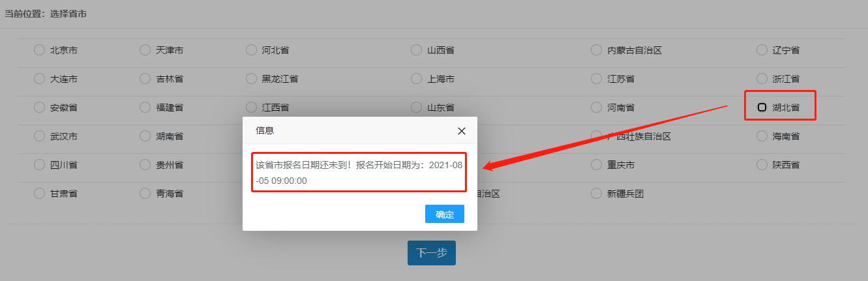Choose 山西省 radio option
This screenshot has width=868, height=281.
pos(417,50)
